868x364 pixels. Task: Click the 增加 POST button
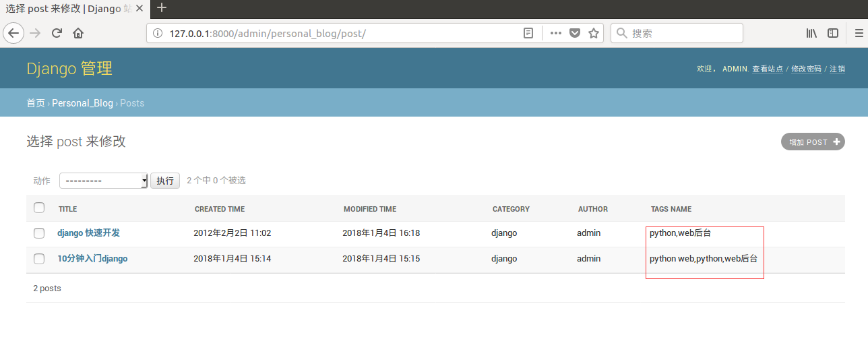pyautogui.click(x=813, y=142)
